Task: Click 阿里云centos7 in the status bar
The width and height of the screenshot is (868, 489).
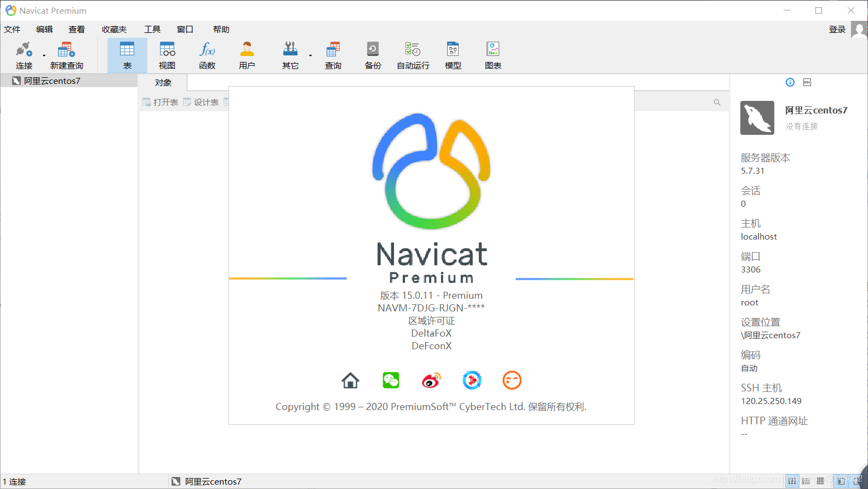Action: (x=207, y=481)
